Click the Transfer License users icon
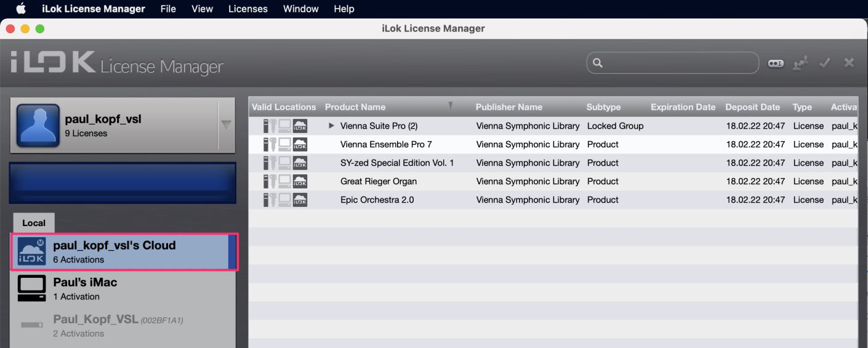The height and width of the screenshot is (348, 868). 800,63
